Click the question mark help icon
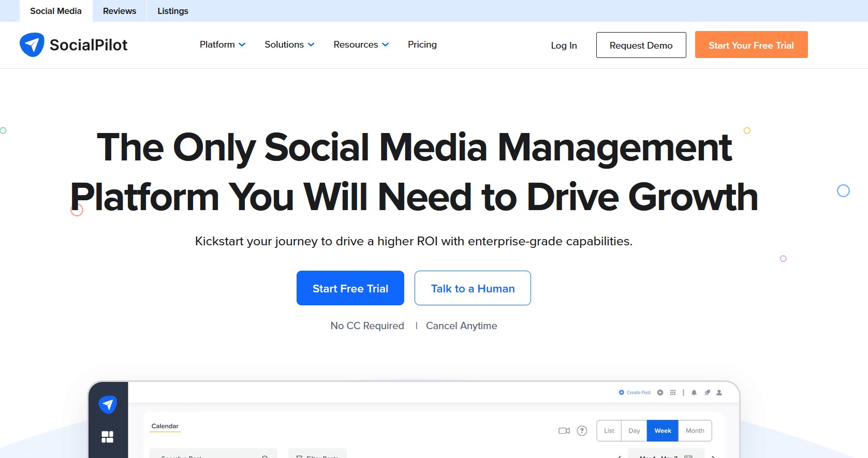Viewport: 868px width, 458px height. (x=582, y=431)
